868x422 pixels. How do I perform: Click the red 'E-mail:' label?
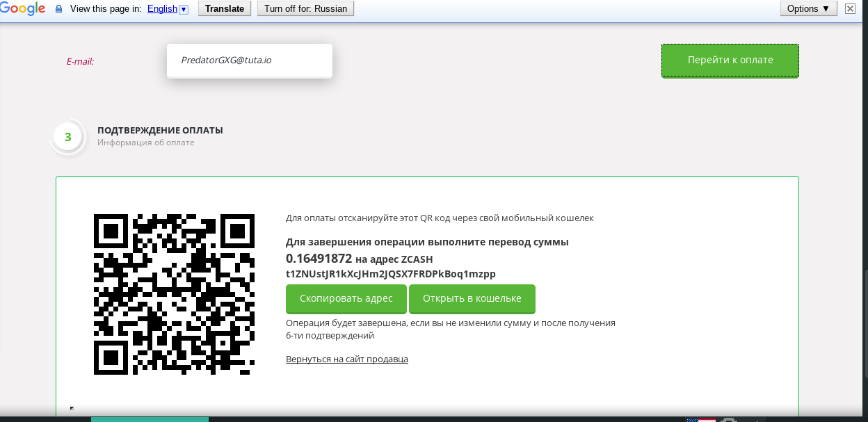80,61
